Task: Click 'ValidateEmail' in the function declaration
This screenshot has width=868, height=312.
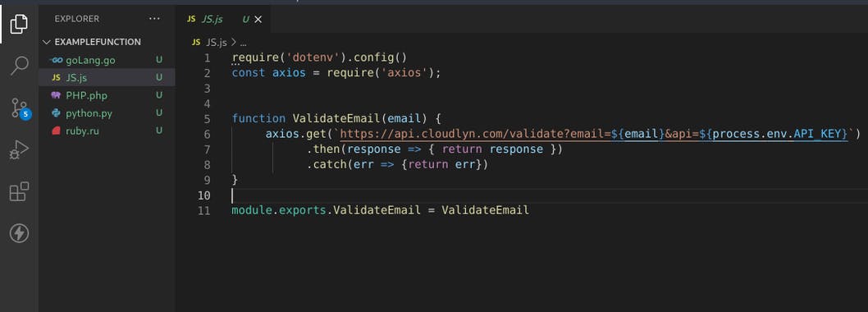Action: [337, 118]
